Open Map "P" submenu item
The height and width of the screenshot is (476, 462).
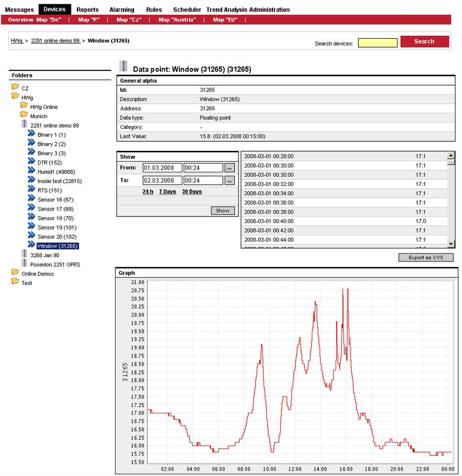point(89,20)
